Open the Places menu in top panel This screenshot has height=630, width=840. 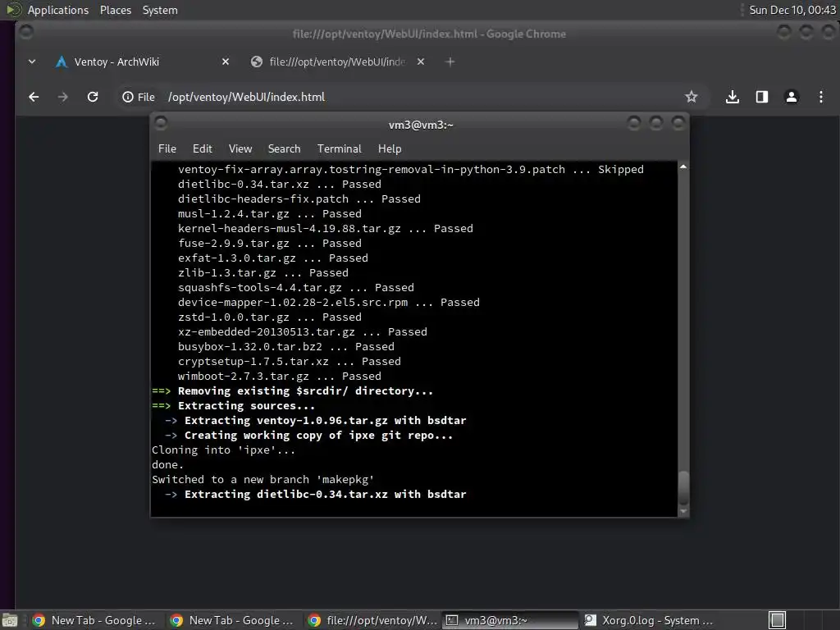coord(116,10)
